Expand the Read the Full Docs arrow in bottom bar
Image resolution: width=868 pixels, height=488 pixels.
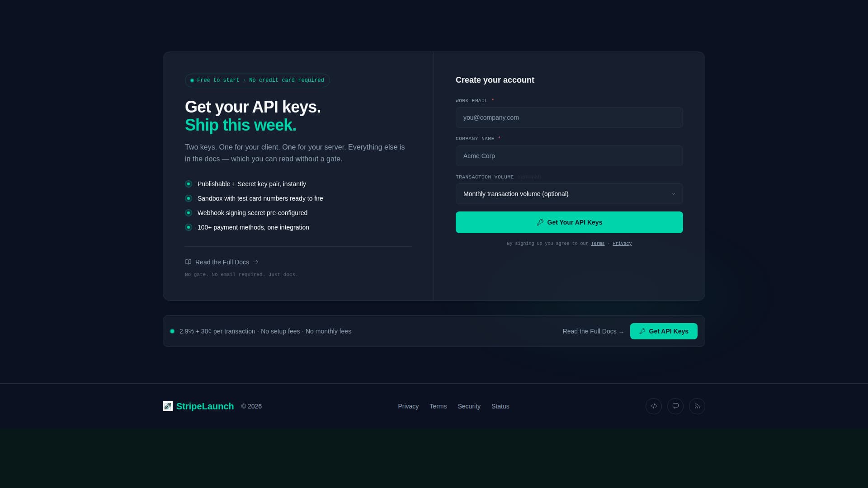(x=621, y=331)
